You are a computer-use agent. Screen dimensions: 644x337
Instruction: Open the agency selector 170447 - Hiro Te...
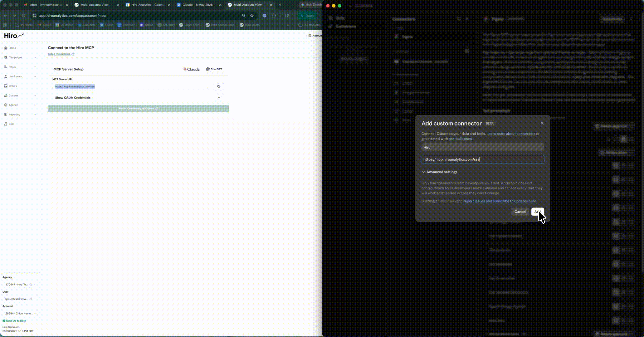[19, 285]
